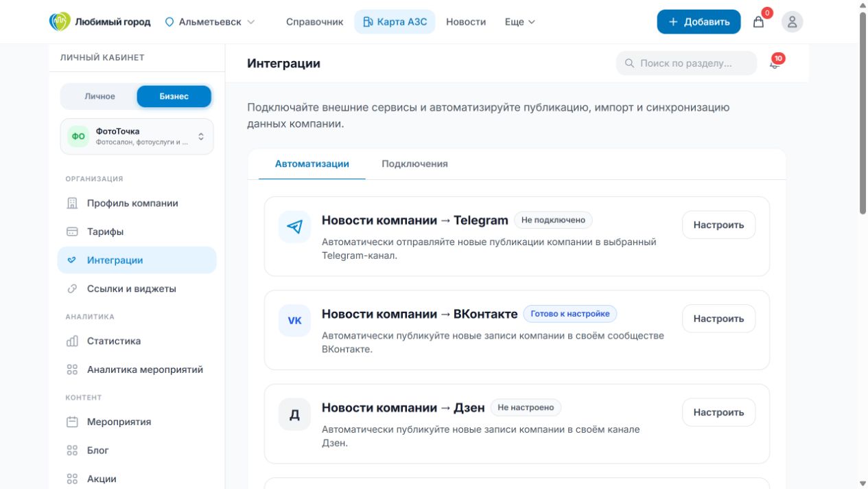Open the Альметьевск city dropdown

210,22
